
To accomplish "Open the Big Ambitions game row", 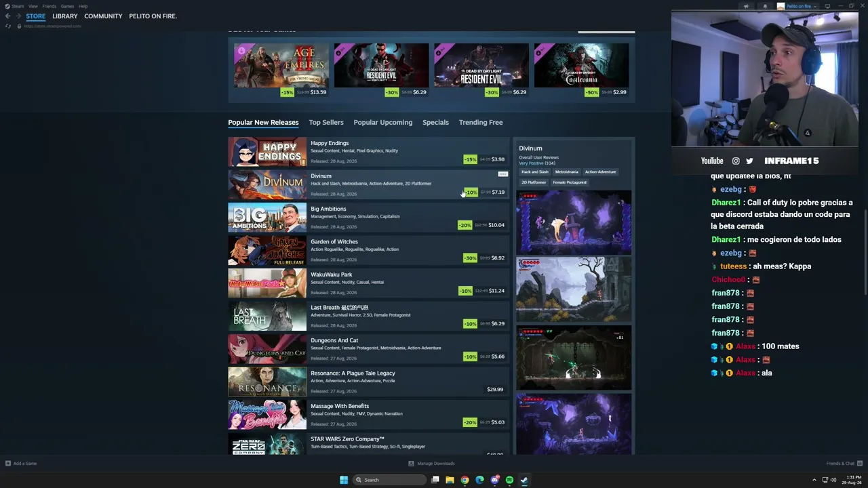I will coord(368,218).
